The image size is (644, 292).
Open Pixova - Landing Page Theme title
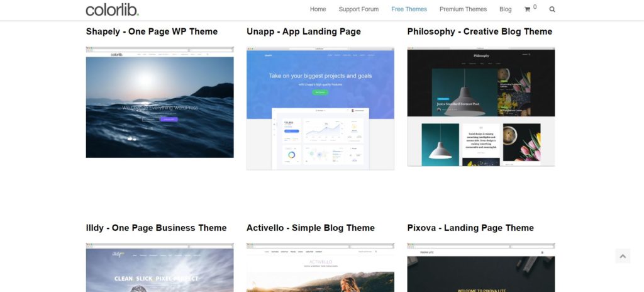[x=470, y=228]
